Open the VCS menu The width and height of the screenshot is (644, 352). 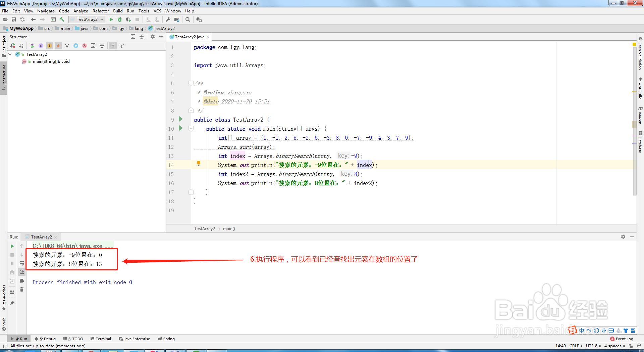click(157, 11)
